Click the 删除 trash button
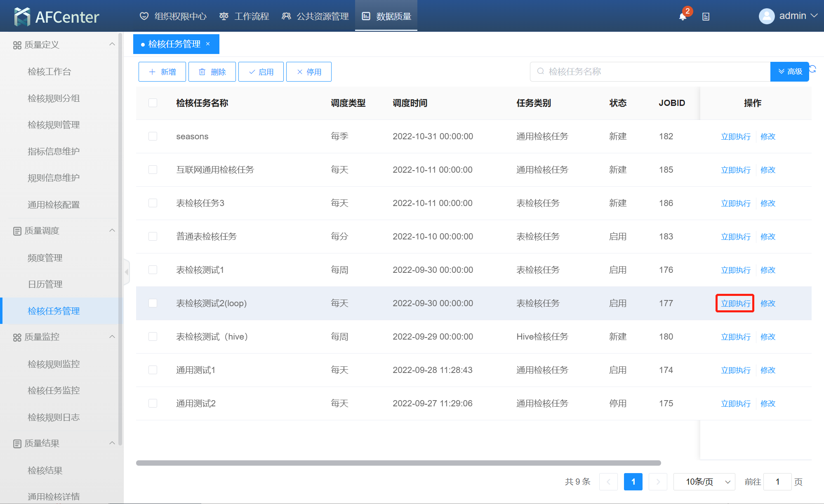824x504 pixels. [212, 72]
